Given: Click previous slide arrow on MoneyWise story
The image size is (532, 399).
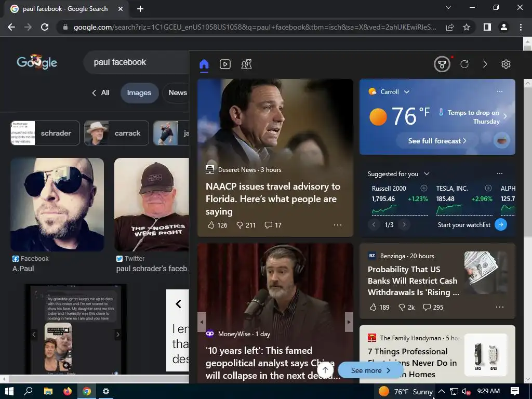Looking at the screenshot, I should pos(202,322).
